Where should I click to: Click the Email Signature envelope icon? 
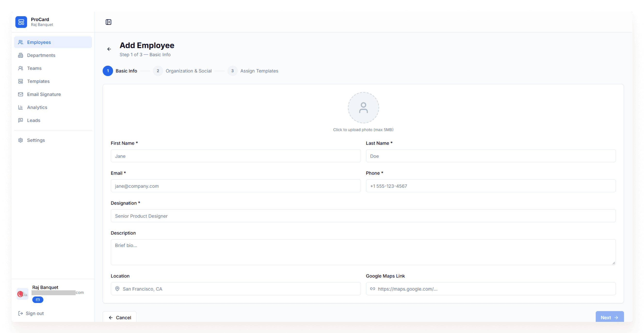(21, 94)
